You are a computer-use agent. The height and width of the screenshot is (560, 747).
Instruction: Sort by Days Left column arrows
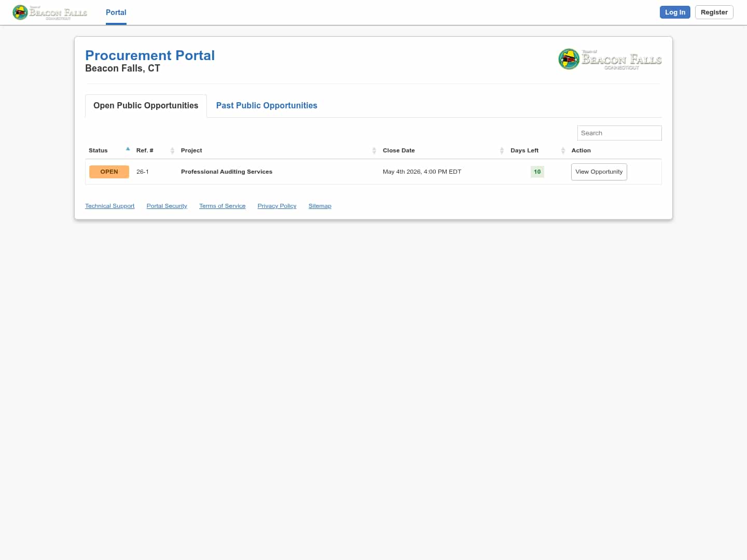(563, 150)
